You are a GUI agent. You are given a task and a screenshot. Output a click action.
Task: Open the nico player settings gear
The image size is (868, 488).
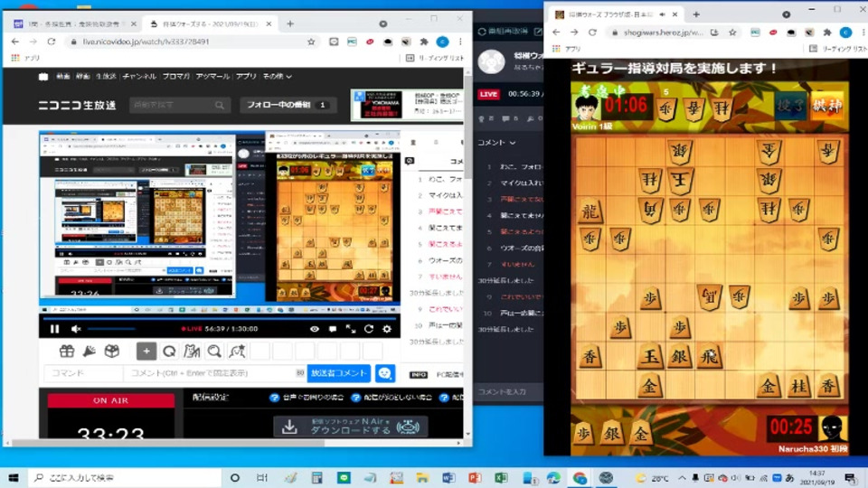point(387,329)
